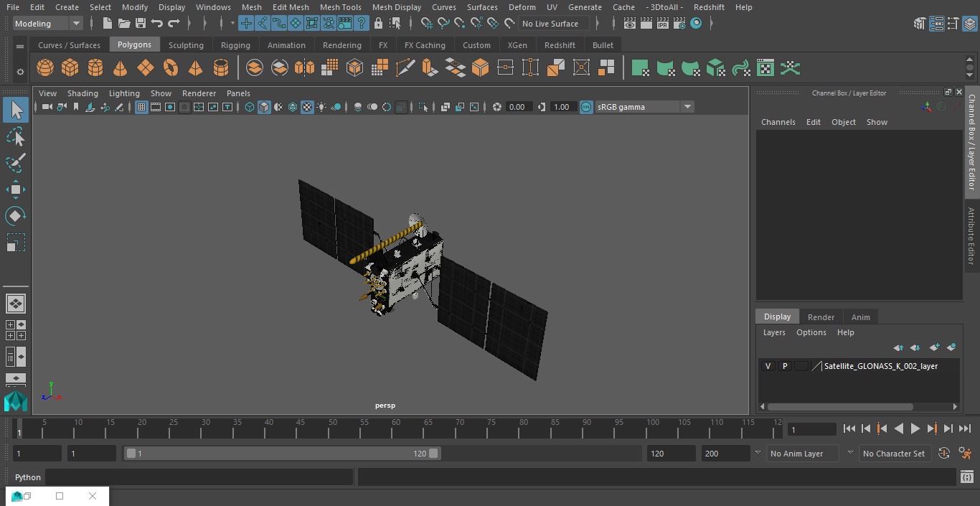Switch to the Sculpting shelf tab

[x=186, y=45]
